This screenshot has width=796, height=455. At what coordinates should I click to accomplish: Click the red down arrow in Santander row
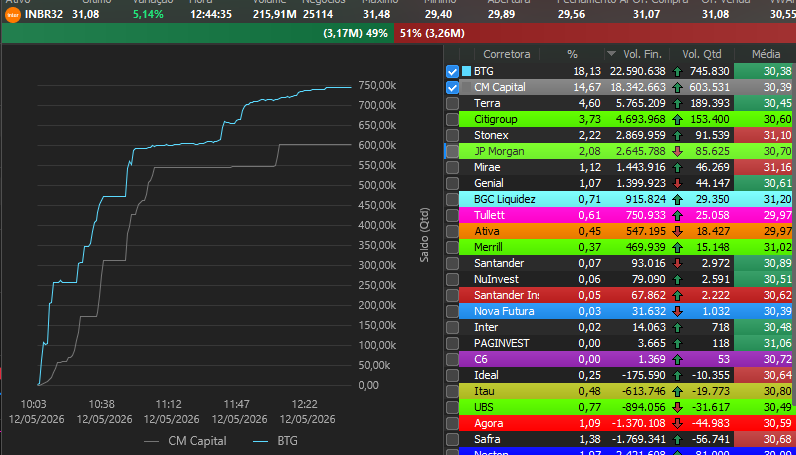pyautogui.click(x=677, y=264)
